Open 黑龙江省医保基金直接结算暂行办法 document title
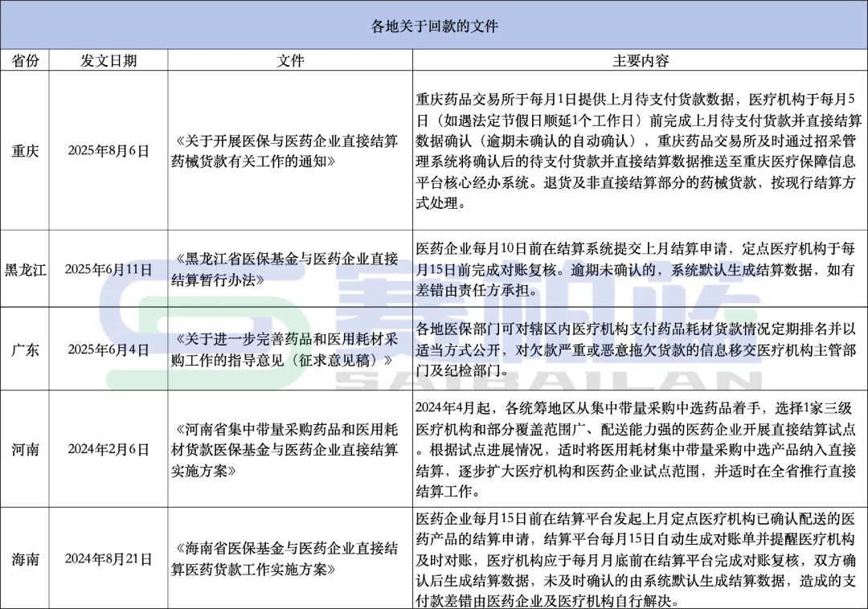Image resolution: width=868 pixels, height=609 pixels. (x=289, y=269)
